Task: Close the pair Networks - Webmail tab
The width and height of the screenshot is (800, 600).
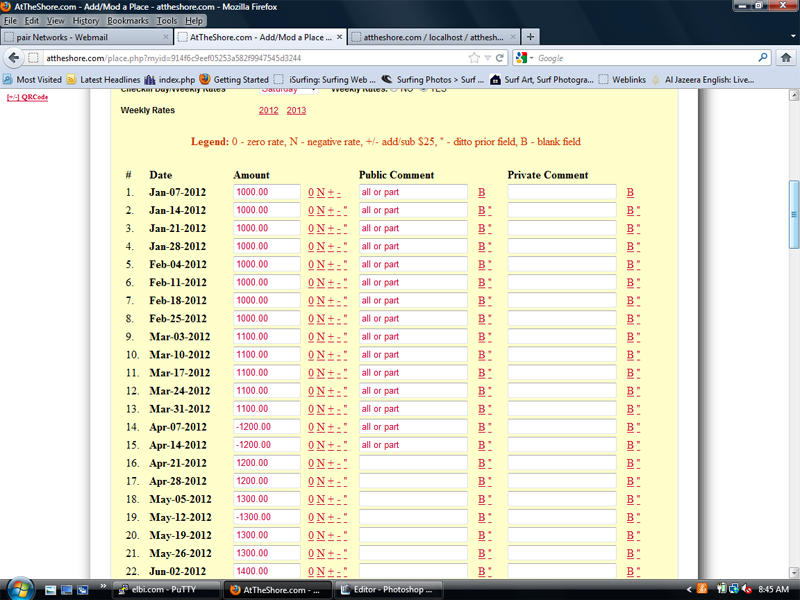Action: 165,37
